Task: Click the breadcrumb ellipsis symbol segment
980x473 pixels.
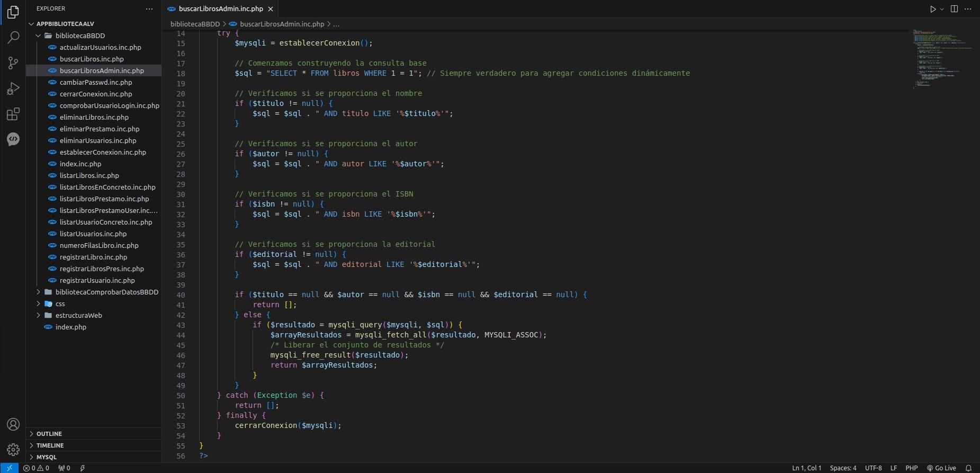Action: tap(336, 24)
